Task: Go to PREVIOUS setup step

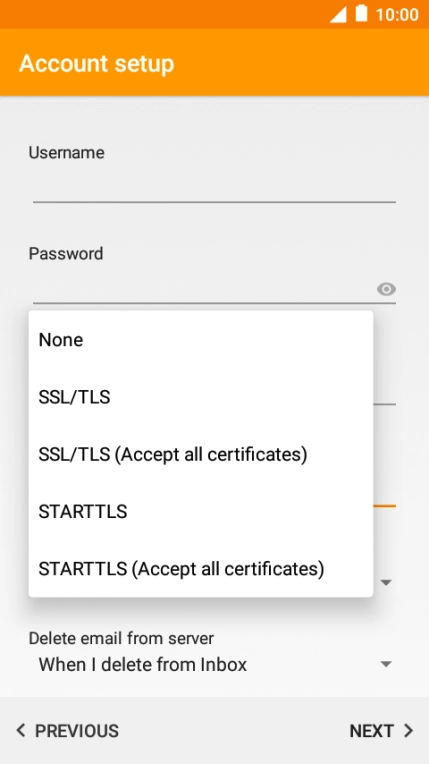Action: click(67, 731)
